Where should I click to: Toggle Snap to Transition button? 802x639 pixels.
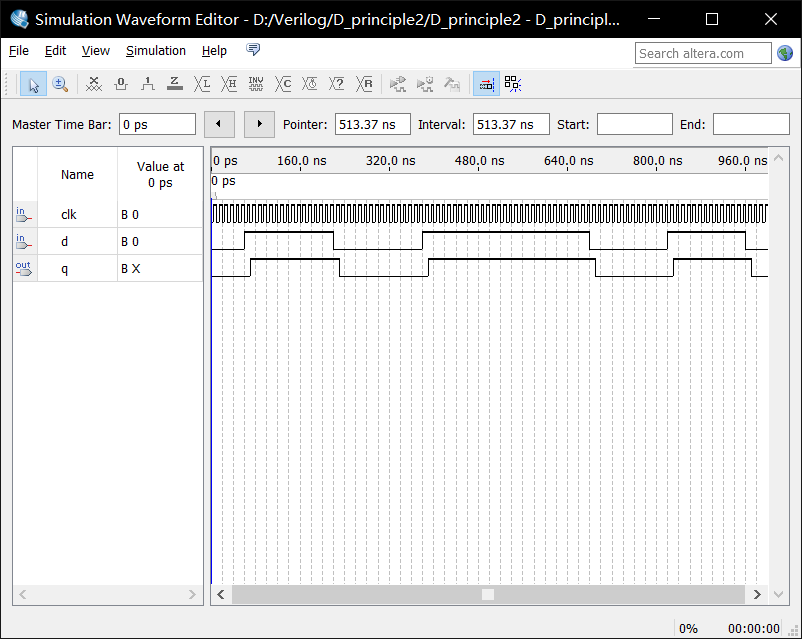(513, 84)
